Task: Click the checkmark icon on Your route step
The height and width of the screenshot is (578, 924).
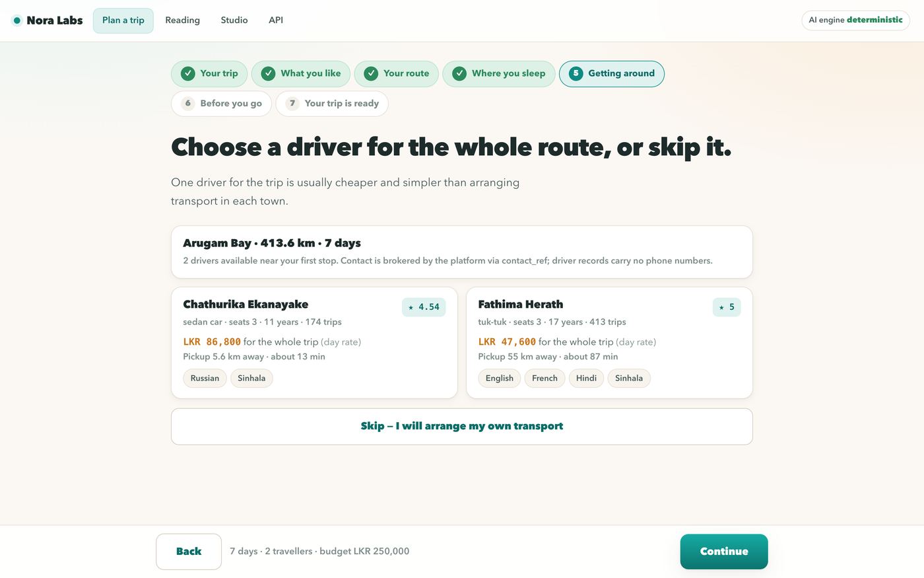Action: tap(371, 73)
